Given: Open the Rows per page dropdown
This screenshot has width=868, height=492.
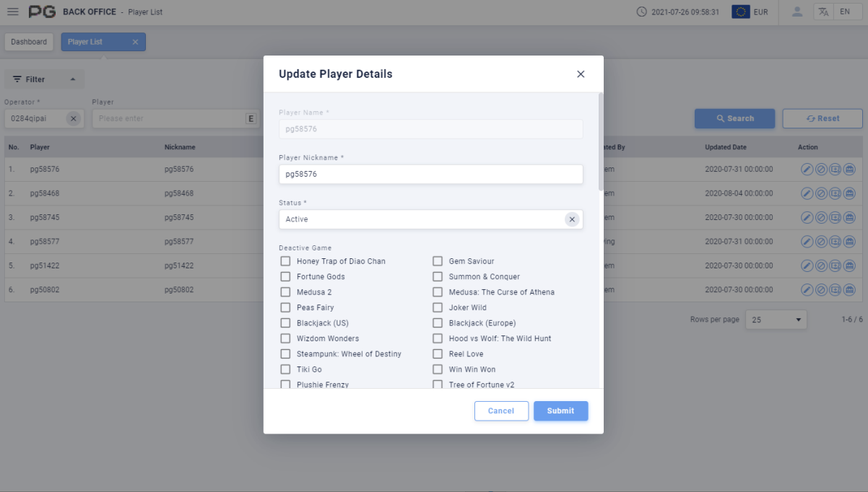Looking at the screenshot, I should click(x=776, y=320).
